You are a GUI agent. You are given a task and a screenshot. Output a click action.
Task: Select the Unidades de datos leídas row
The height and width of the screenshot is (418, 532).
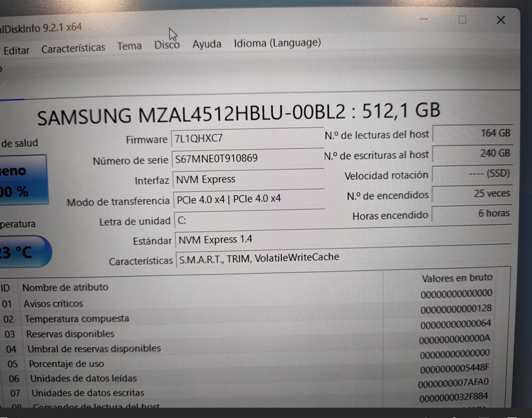247,374
